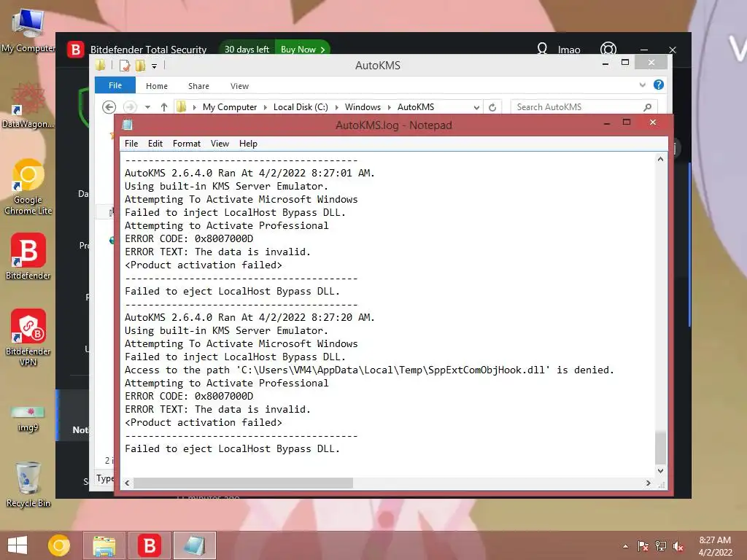This screenshot has height=560, width=747.
Task: Select the img9 desktop file
Action: point(28,419)
